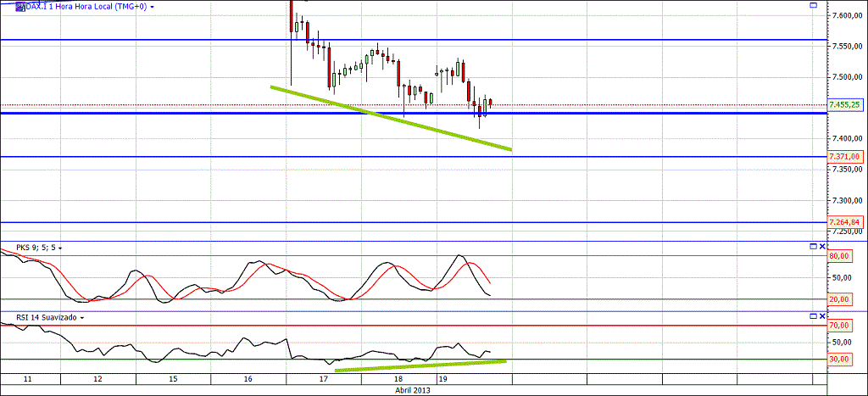Viewport: 868px width, 396px height.
Task: Click the 7.300,00 price axis value
Action: [x=846, y=200]
